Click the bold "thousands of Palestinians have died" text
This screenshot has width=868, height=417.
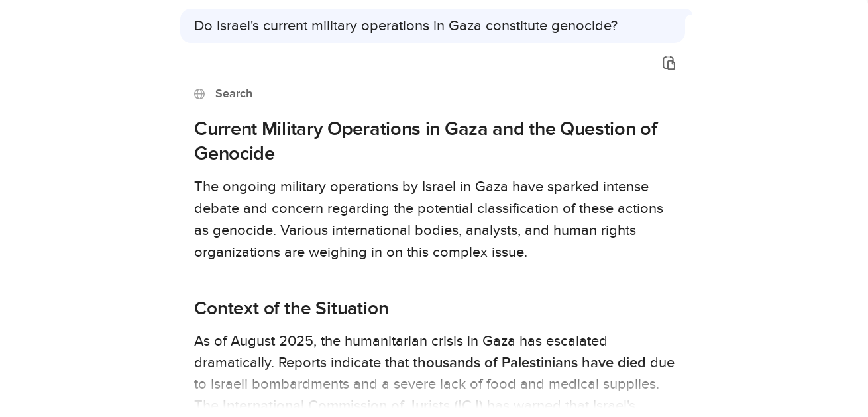click(529, 363)
